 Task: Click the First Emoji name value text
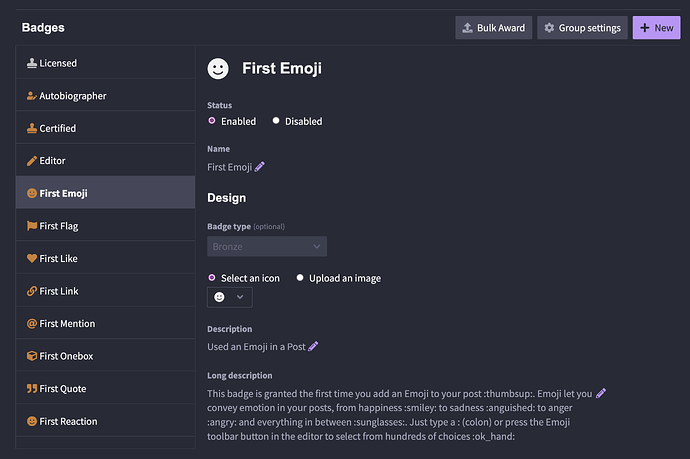pos(230,167)
